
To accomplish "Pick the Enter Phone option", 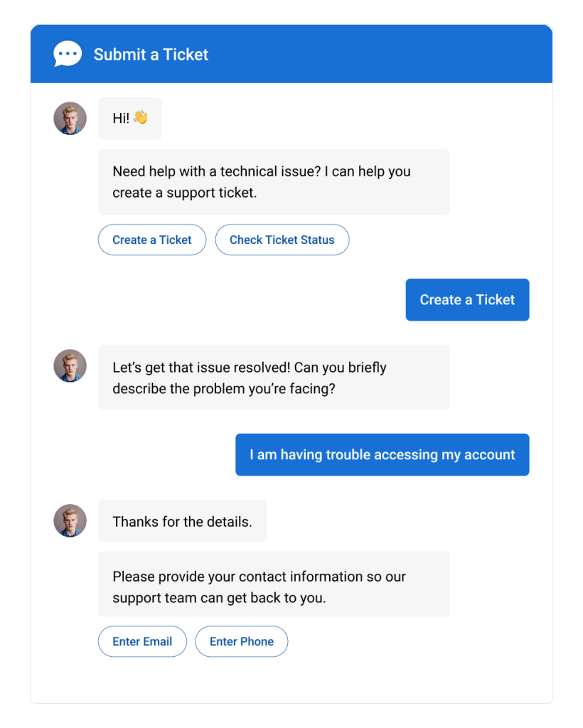I will tap(241, 641).
